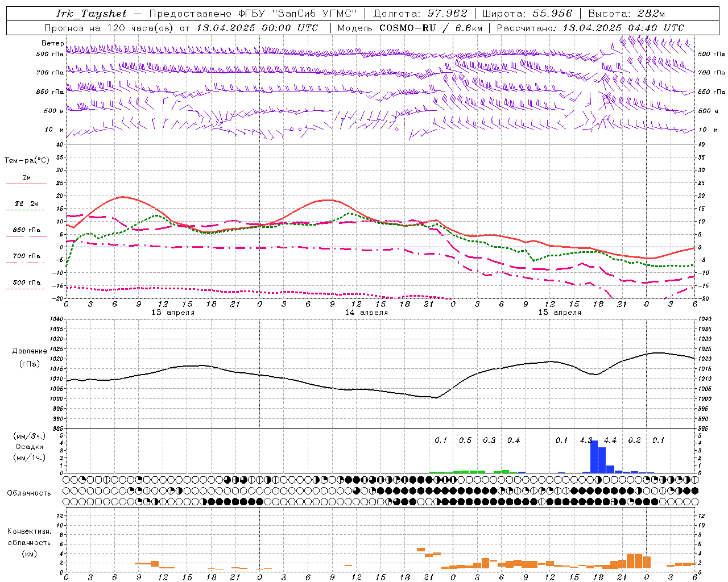Select the 850 гПа temperature legend entry

27,230
